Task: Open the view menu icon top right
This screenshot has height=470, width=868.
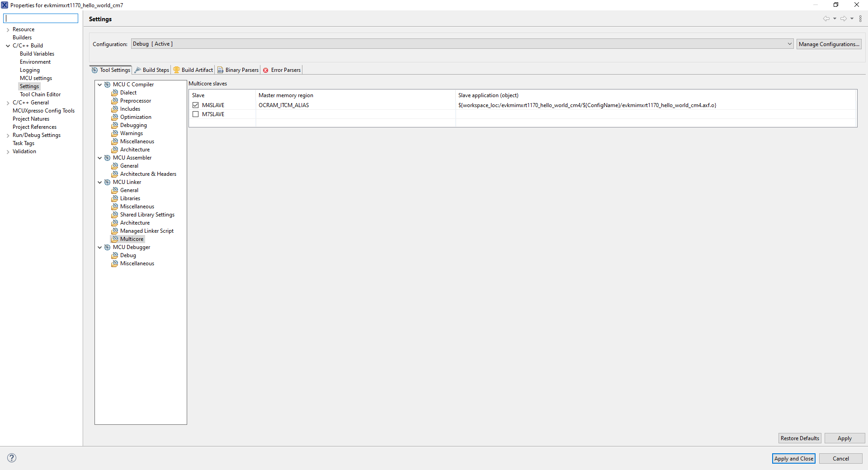Action: click(x=861, y=19)
